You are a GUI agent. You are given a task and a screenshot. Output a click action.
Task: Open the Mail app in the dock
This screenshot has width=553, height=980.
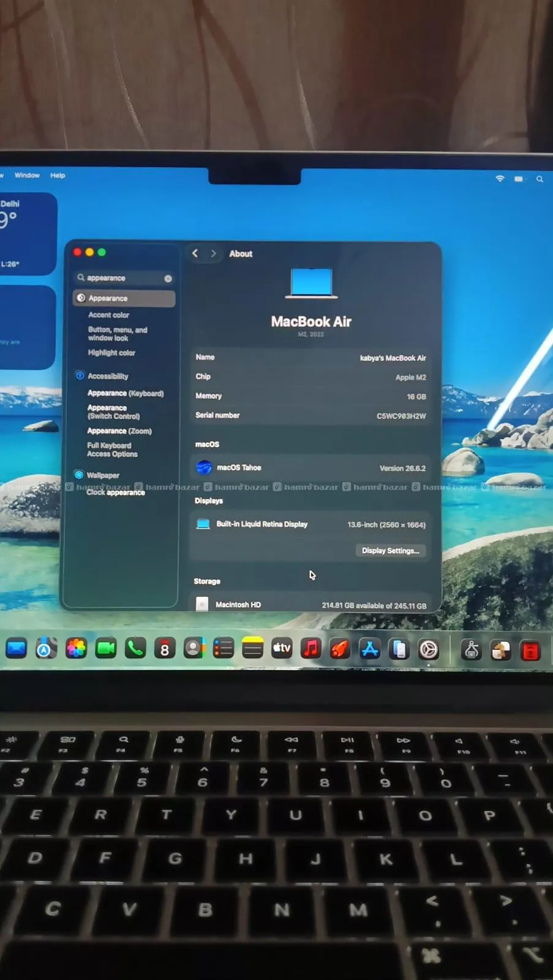pyautogui.click(x=16, y=648)
